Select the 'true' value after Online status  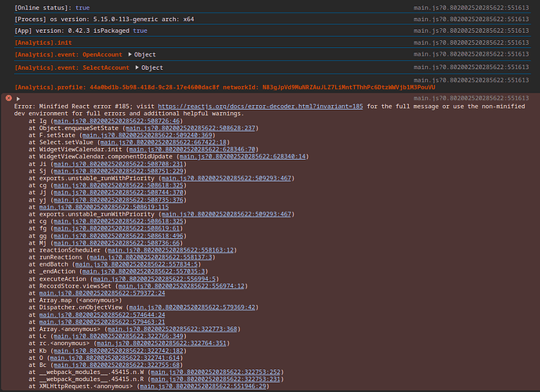click(x=82, y=8)
